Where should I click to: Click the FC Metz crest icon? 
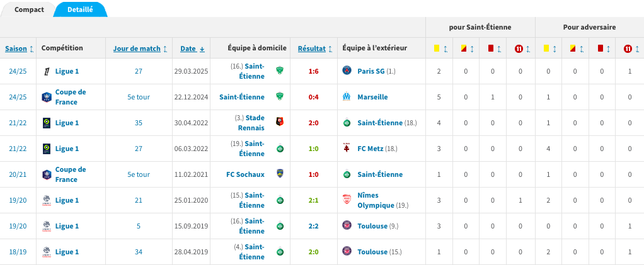click(x=346, y=149)
